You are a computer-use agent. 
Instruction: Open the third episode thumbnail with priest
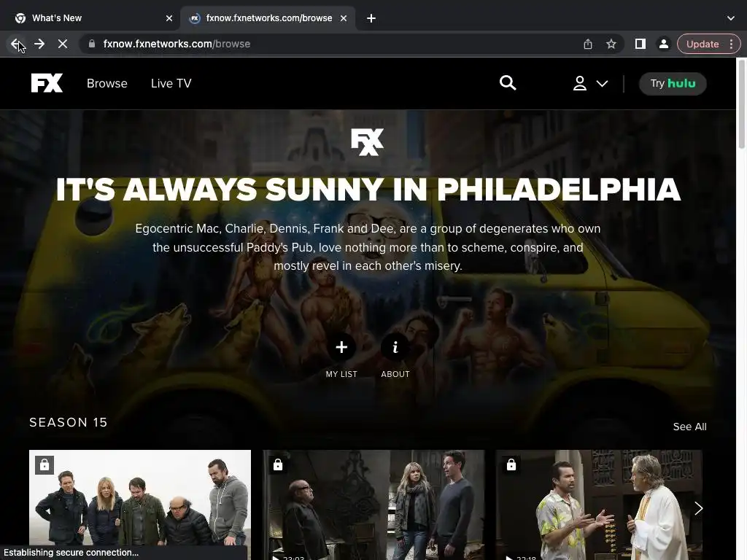(x=599, y=505)
